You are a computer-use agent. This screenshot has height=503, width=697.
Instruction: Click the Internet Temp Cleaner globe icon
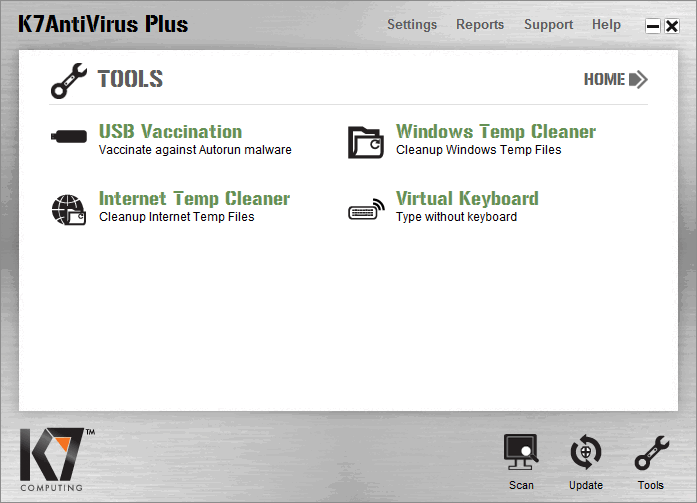68,210
